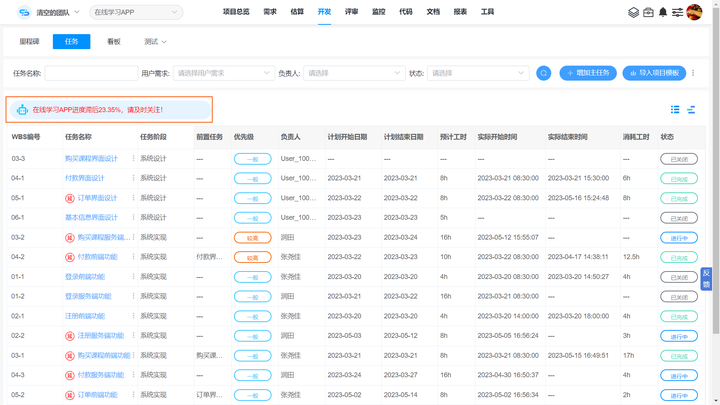This screenshot has height=405, width=720.
Task: Open row menu dots for 登录服务端功能
Action: coord(133,296)
